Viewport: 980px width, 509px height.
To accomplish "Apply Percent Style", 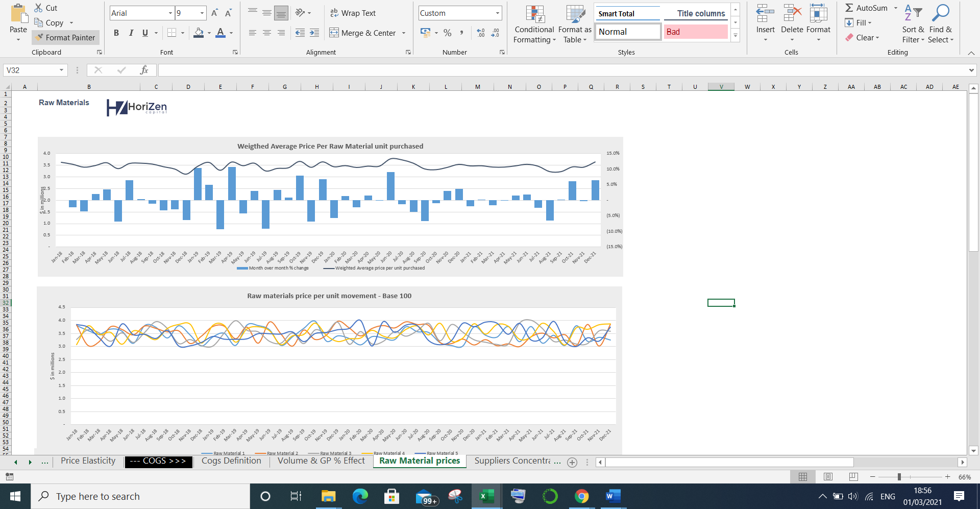I will [448, 33].
